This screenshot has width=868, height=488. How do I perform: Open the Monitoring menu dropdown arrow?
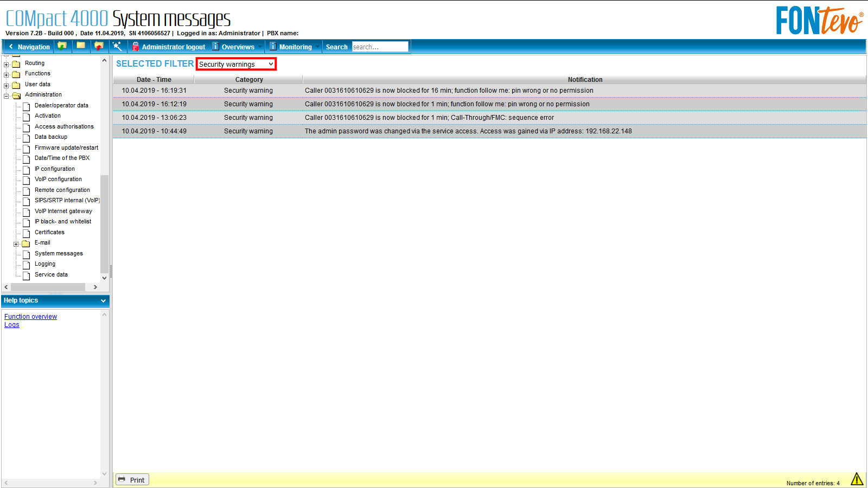(318, 47)
